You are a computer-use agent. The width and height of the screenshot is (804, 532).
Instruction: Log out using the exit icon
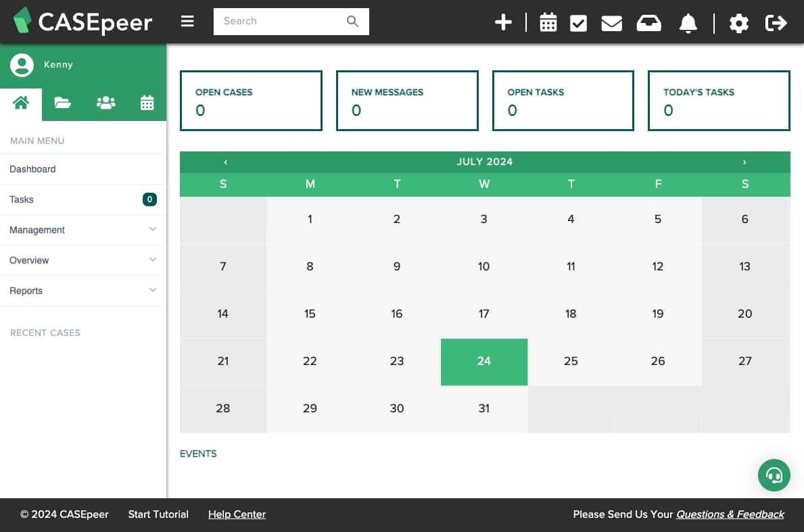tap(776, 22)
